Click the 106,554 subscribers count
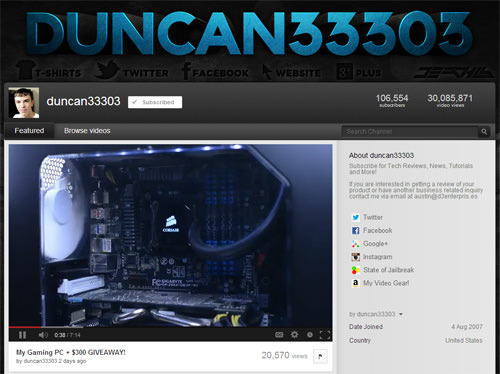Image resolution: width=500 pixels, height=374 pixels. 392,101
